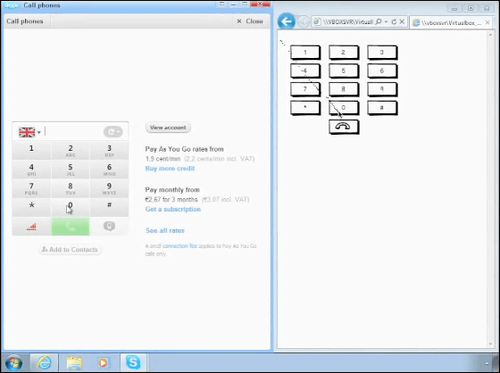Viewport: 500px width, 373px height.
Task: Tap the star key on Skype keypad
Action: (x=31, y=207)
